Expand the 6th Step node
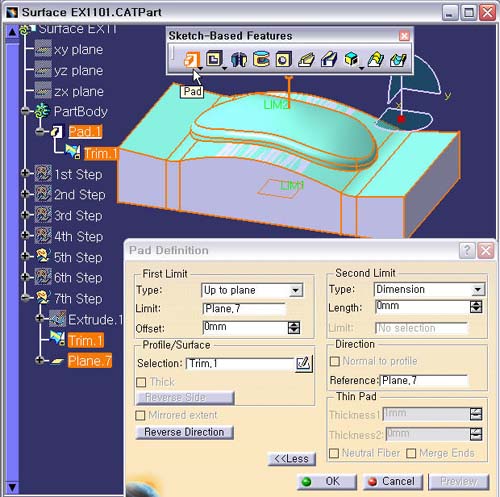Viewport: 500px width, 497px height. point(25,277)
